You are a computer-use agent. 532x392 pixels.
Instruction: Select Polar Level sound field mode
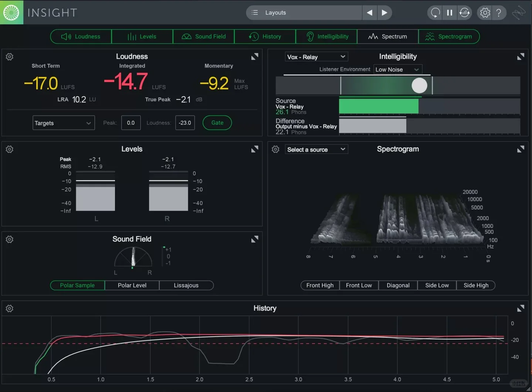tap(132, 285)
